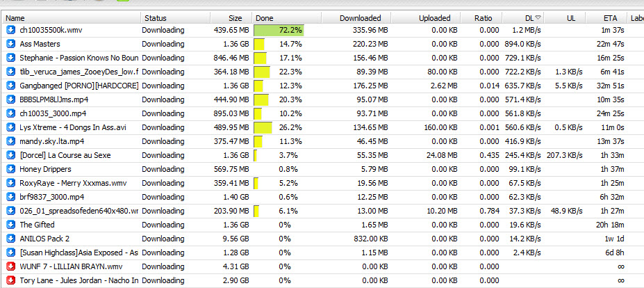Click the 72.2% green progress bar

coord(279,30)
